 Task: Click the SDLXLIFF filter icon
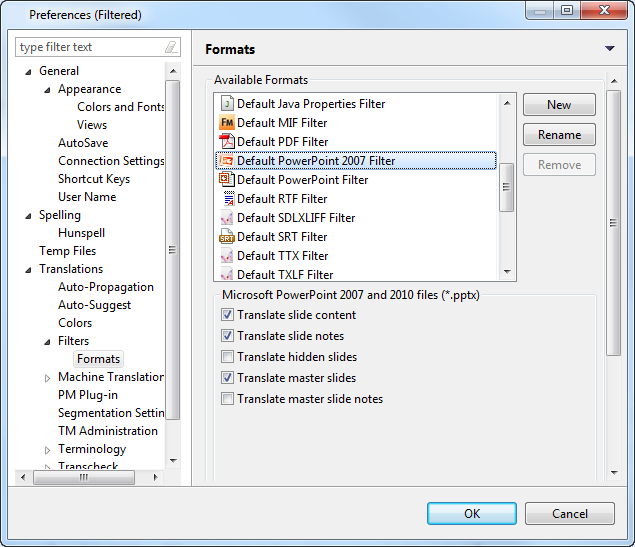227,218
